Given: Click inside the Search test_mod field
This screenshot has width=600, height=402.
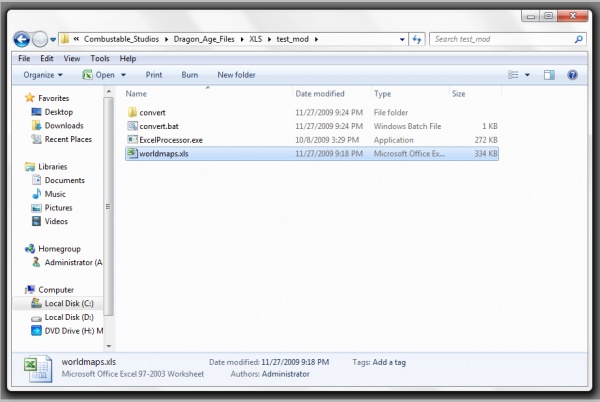Looking at the screenshot, I should (x=500, y=40).
